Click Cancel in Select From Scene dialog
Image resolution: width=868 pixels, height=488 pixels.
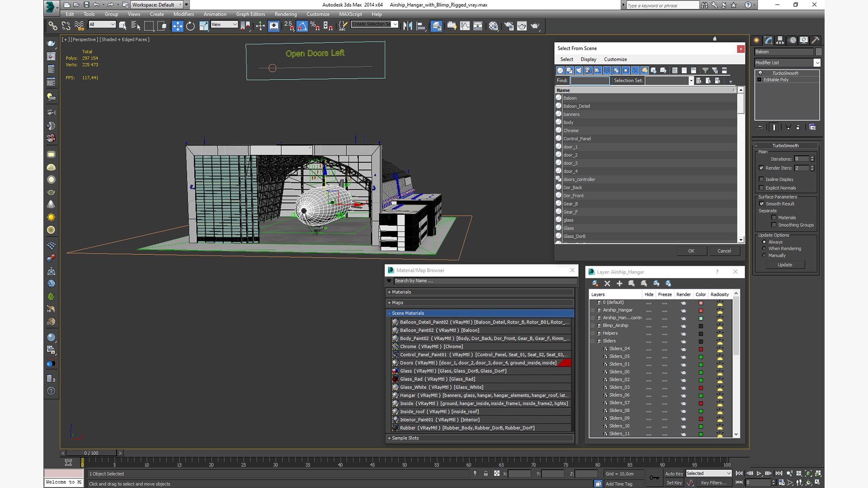click(724, 251)
